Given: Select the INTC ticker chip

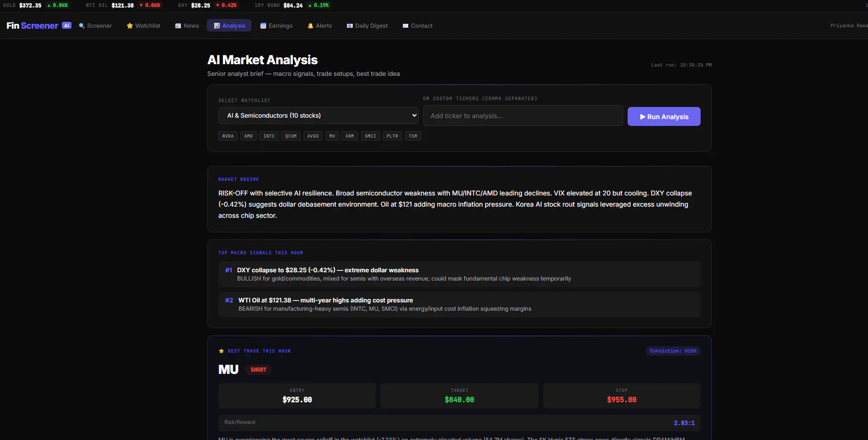Looking at the screenshot, I should click(x=269, y=136).
